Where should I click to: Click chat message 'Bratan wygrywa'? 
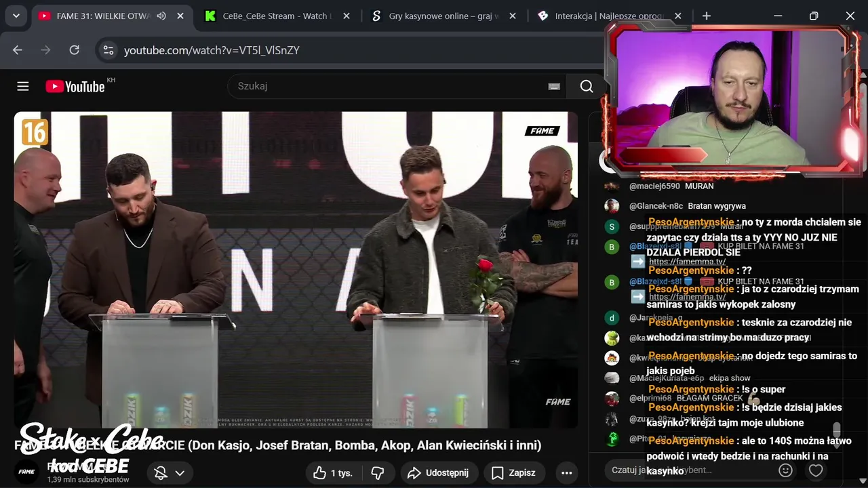pos(717,206)
